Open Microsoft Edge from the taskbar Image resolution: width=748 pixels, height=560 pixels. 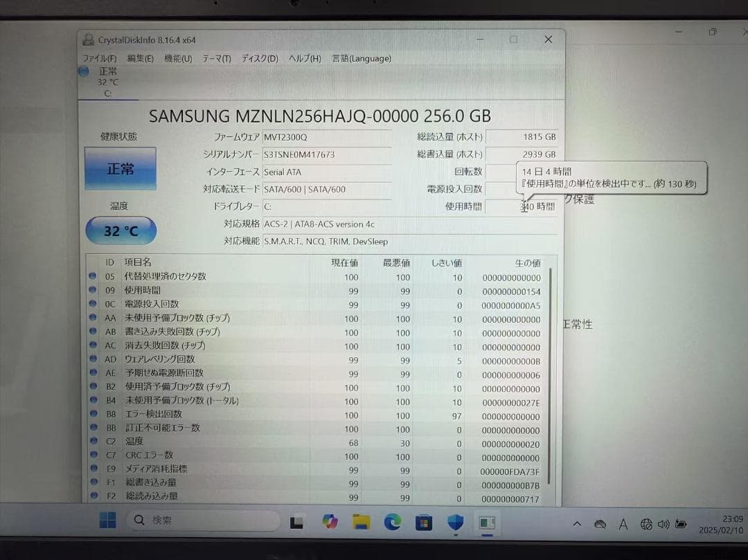(393, 523)
